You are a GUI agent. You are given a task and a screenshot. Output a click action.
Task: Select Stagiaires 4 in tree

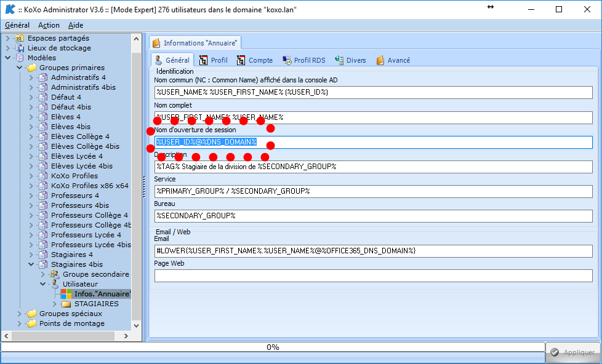72,255
